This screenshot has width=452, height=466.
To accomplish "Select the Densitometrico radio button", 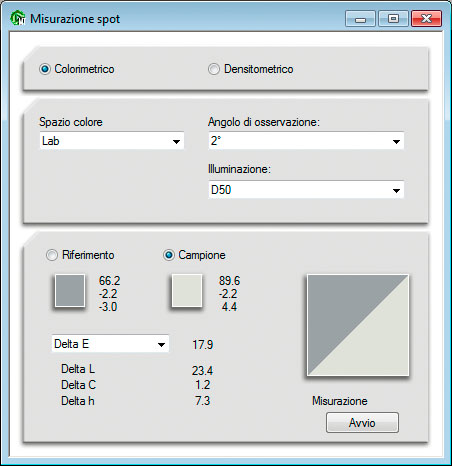I will pyautogui.click(x=214, y=69).
